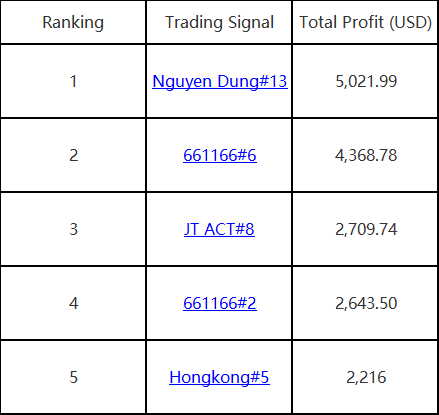The width and height of the screenshot is (439, 415).
Task: Click the Ranking column header
Action: pos(73,22)
